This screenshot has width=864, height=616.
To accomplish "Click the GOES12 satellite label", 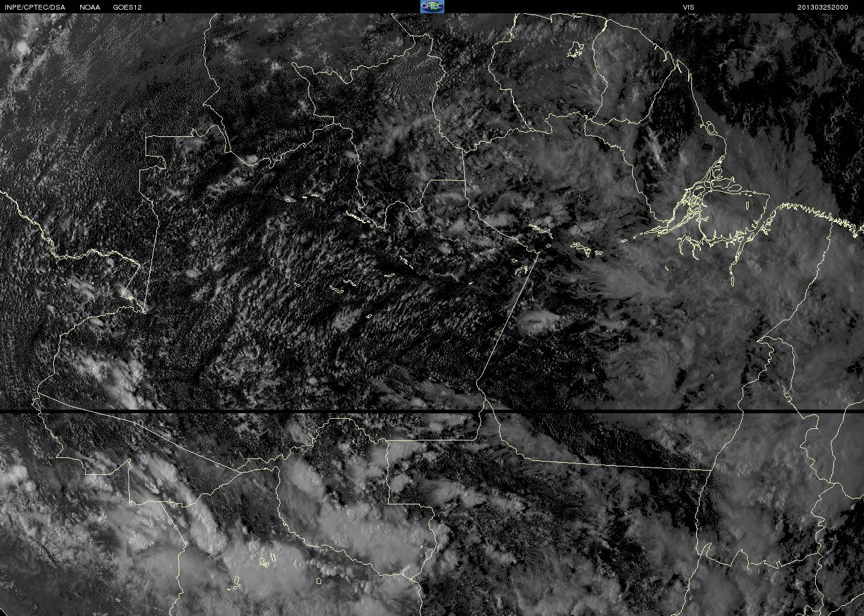I will pos(127,7).
